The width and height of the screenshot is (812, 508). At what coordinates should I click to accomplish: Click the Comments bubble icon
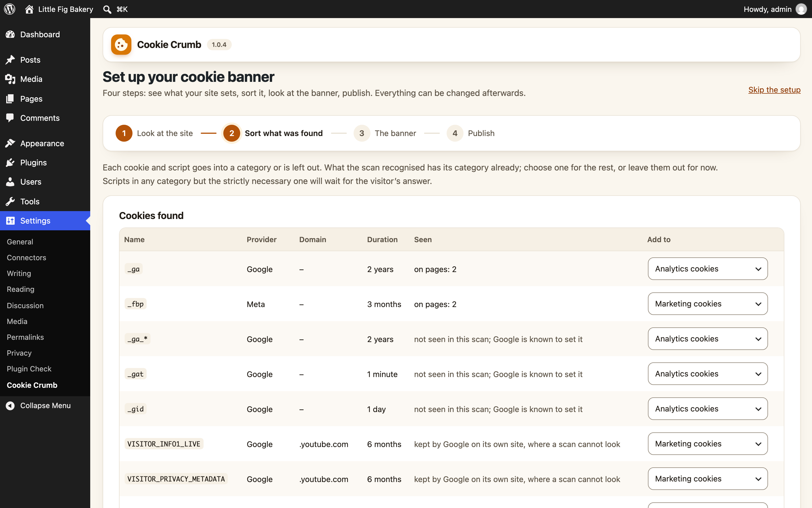pos(10,118)
